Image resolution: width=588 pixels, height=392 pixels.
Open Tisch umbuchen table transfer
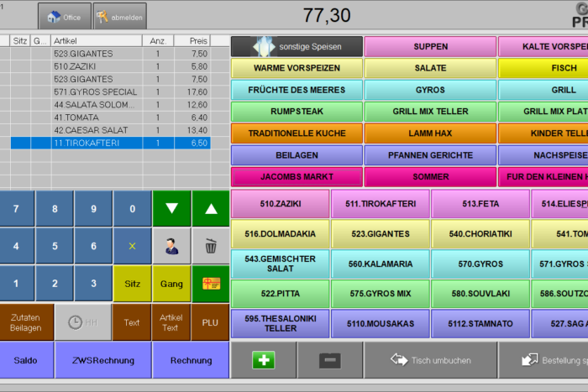430,360
